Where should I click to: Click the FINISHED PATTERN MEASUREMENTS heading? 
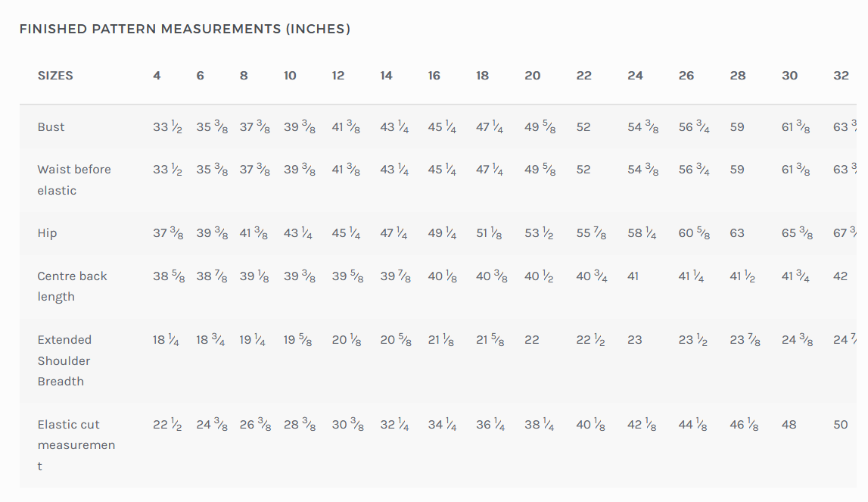click(x=185, y=30)
